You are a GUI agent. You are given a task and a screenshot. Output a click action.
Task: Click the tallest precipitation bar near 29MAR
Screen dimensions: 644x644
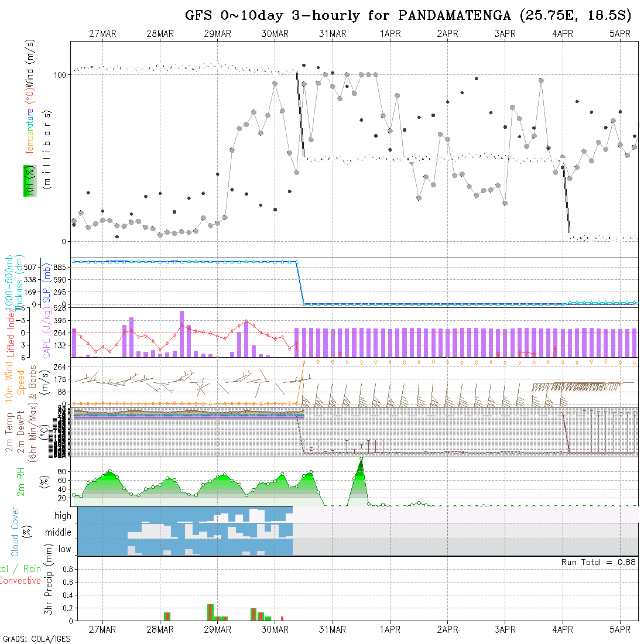point(210,612)
